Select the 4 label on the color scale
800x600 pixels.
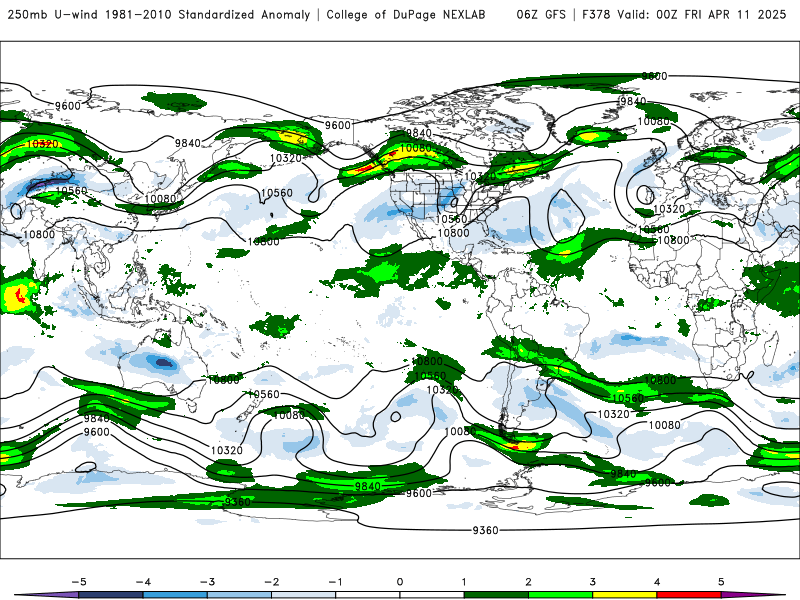657,582
